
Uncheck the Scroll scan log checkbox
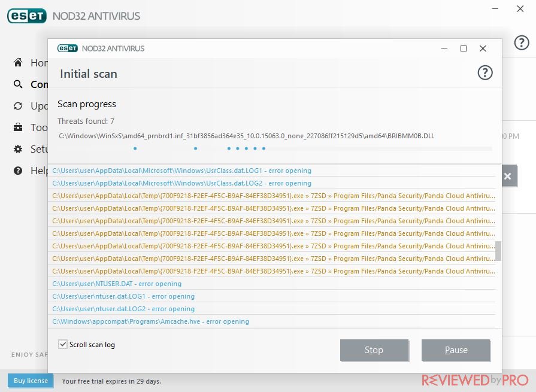point(62,344)
